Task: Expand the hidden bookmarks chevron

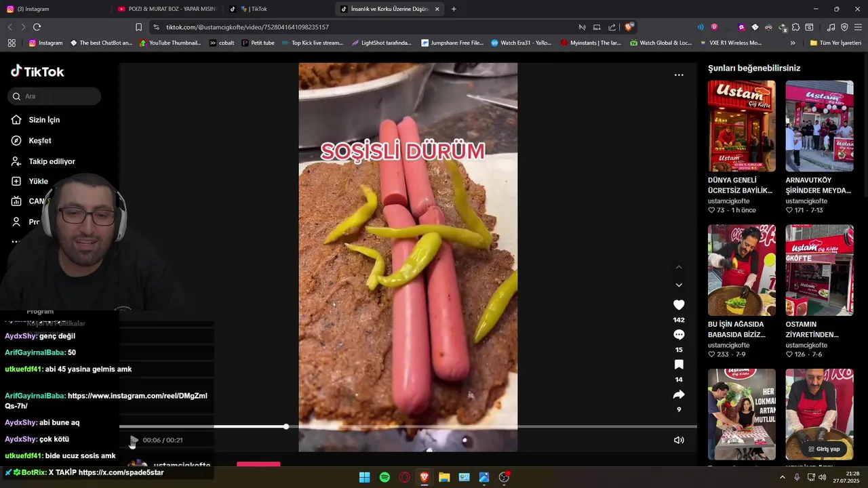Action: click(x=793, y=43)
